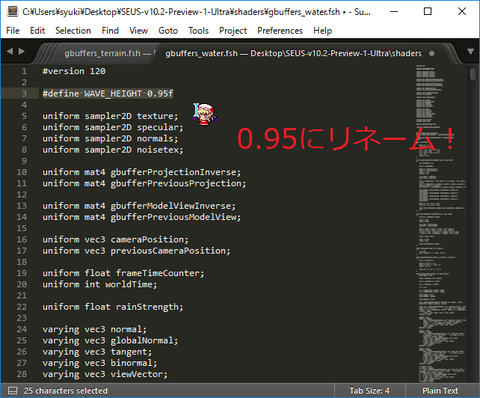The width and height of the screenshot is (480, 398).
Task: Click 'uniform vec3 cameraPosition;' line
Action: coord(116,239)
